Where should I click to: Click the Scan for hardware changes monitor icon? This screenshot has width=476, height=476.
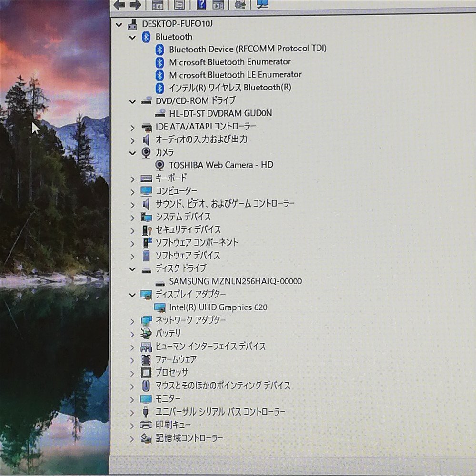[262, 4]
